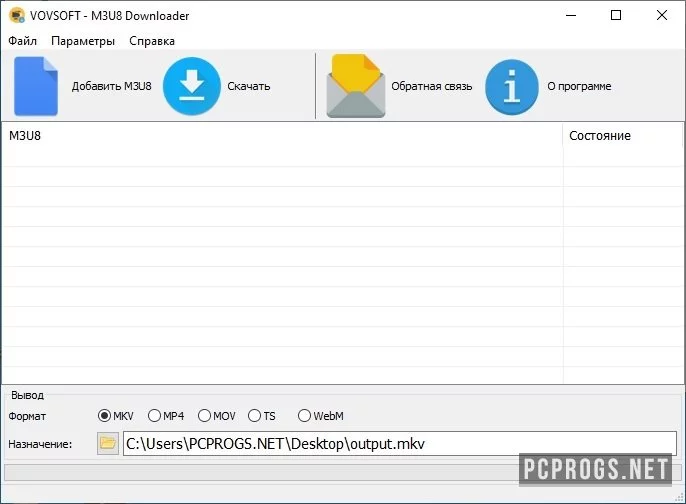Image resolution: width=686 pixels, height=504 pixels.
Task: Click the M3U8 column header
Action: pos(282,136)
